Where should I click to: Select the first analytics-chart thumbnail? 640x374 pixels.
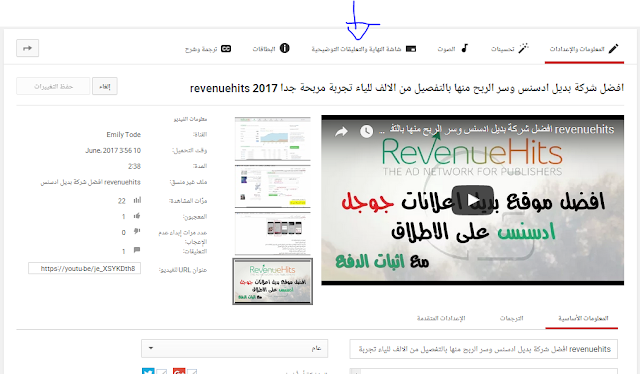pos(273,139)
